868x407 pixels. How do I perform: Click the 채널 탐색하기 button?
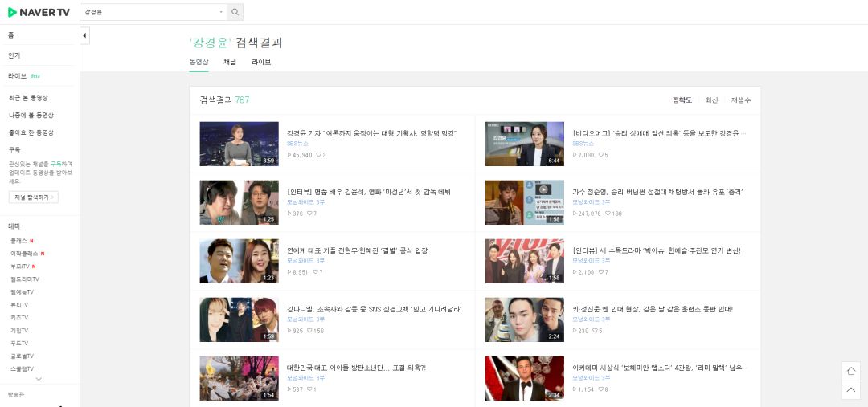[33, 197]
